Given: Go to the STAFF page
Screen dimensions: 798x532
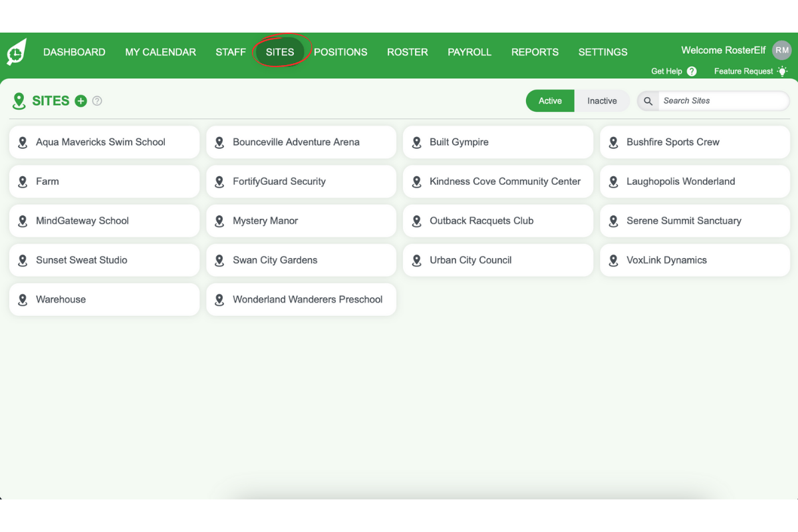Looking at the screenshot, I should [230, 52].
